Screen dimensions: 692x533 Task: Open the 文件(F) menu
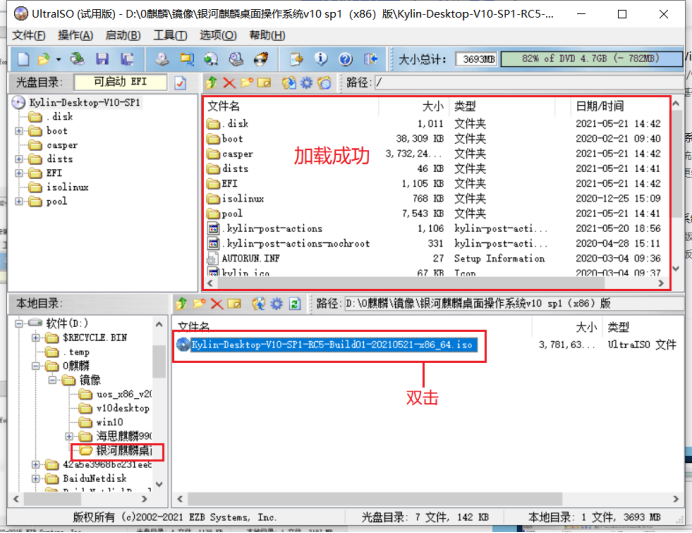point(29,35)
